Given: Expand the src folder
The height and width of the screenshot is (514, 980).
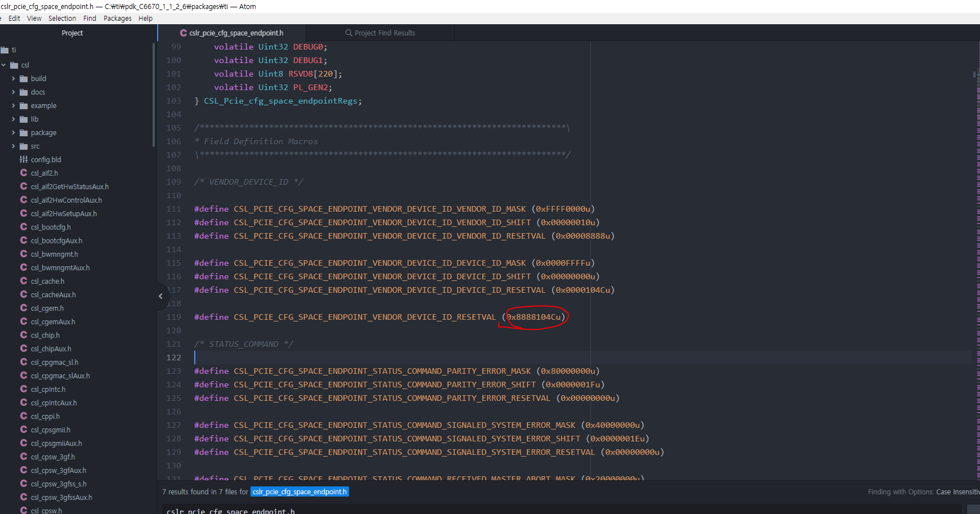Looking at the screenshot, I should click(13, 146).
